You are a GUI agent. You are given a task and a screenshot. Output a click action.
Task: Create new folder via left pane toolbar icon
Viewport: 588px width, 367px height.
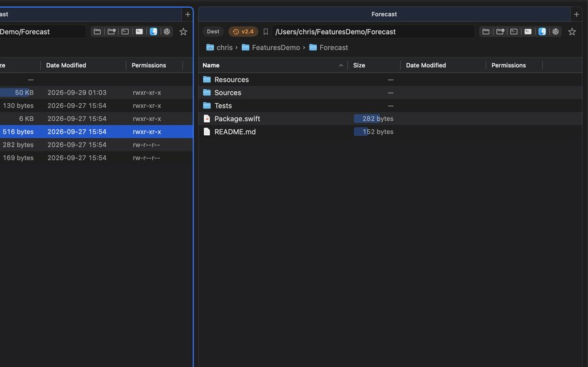pos(111,31)
